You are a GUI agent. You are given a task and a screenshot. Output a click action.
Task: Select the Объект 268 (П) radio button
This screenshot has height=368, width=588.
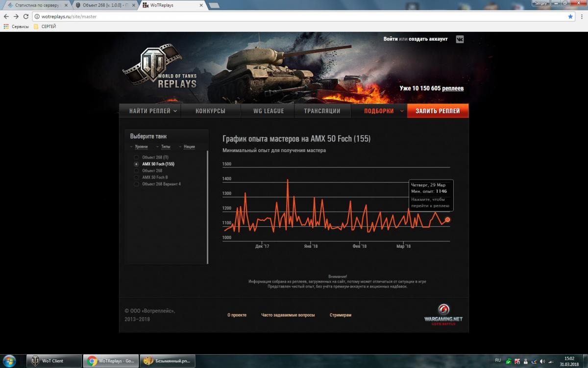pos(136,158)
